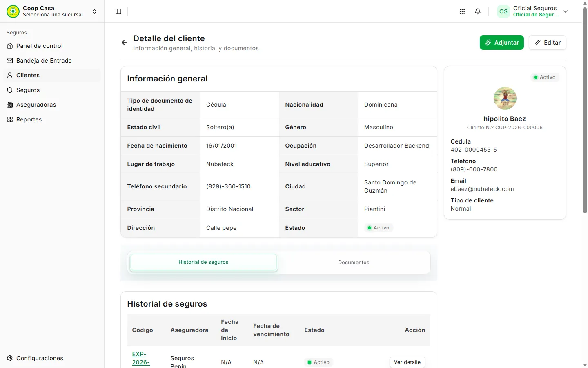Click the province value Distrito Nacional
The height and width of the screenshot is (368, 588).
pos(229,209)
